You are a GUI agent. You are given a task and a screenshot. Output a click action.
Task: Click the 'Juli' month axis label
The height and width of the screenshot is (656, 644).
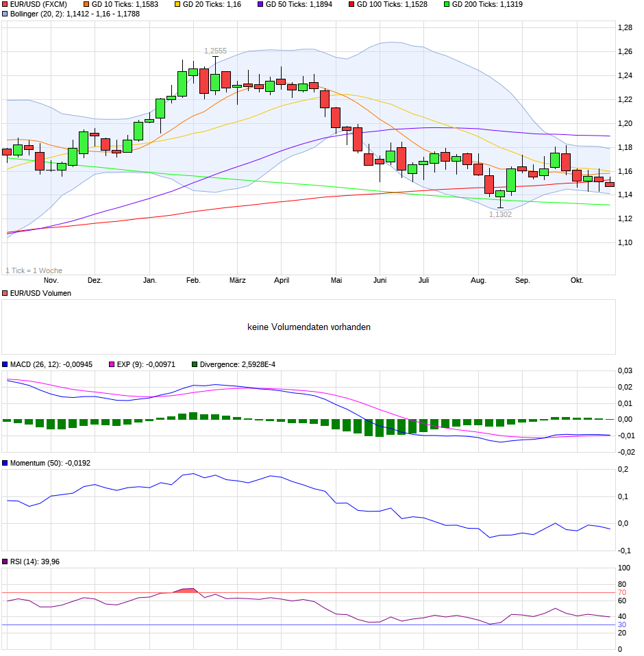[x=424, y=281]
